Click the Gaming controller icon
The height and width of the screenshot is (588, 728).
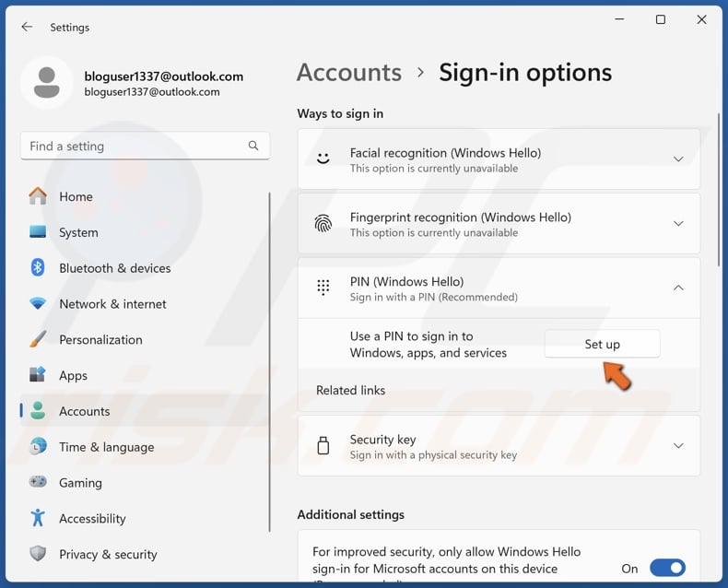tap(38, 483)
